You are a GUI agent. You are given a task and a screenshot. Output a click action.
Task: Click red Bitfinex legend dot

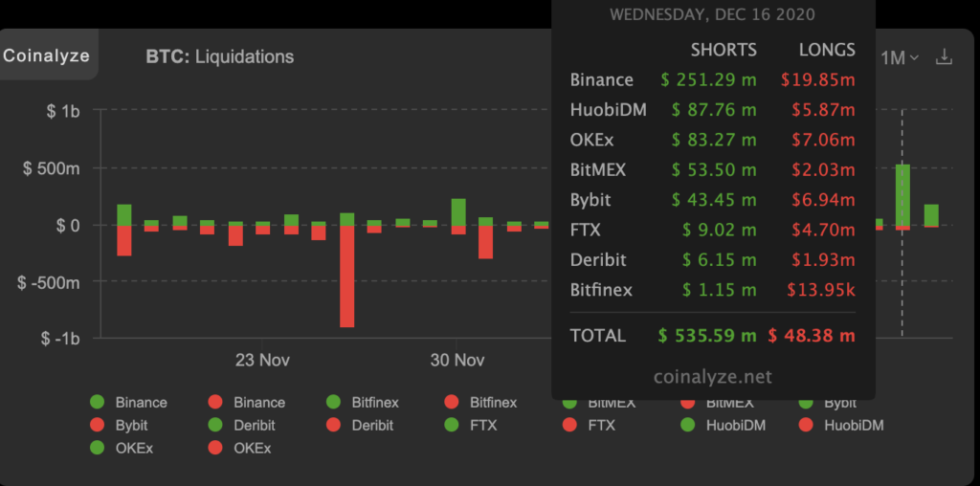[x=453, y=403]
